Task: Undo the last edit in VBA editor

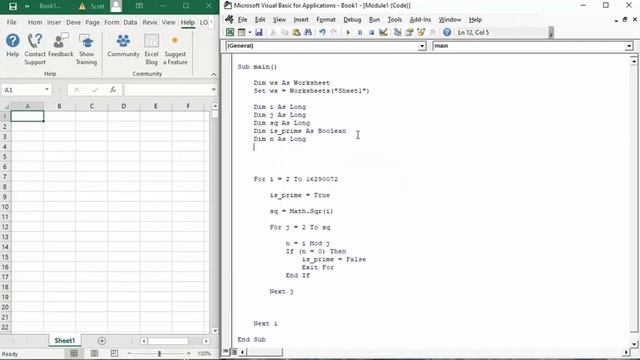Action: point(322,32)
